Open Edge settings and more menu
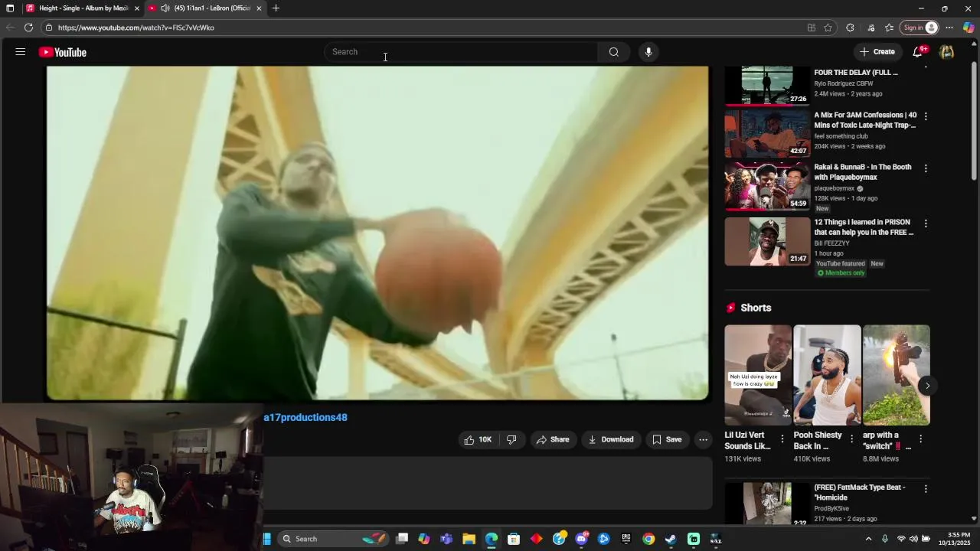 pos(949,28)
